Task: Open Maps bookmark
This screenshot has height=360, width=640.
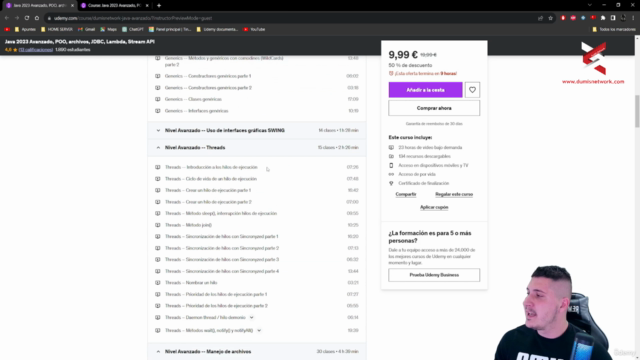Action: [x=109, y=29]
